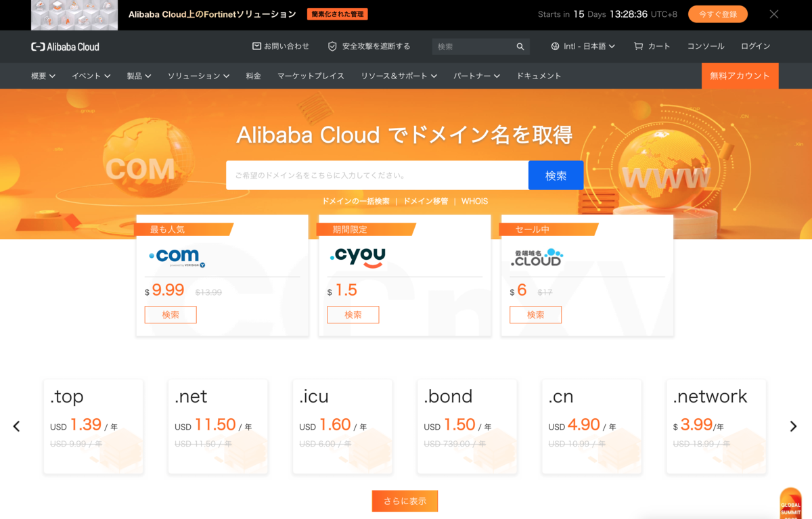Open the 料金 page
This screenshot has width=812, height=519.
pos(254,76)
